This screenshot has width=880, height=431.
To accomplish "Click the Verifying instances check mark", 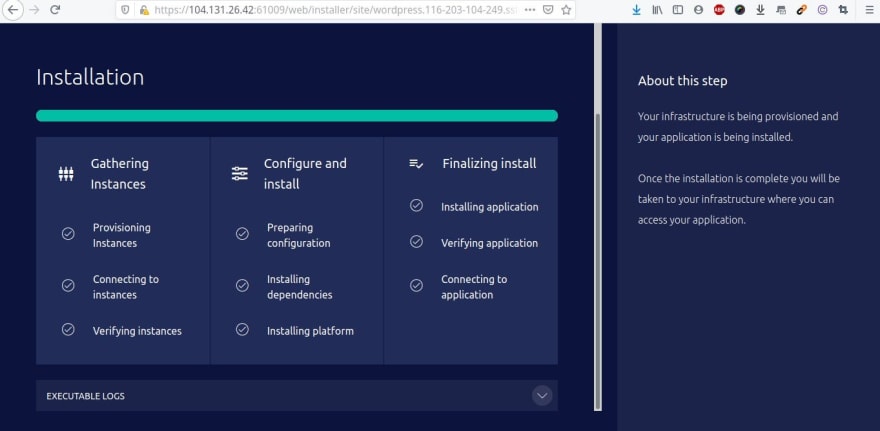I will [x=68, y=329].
